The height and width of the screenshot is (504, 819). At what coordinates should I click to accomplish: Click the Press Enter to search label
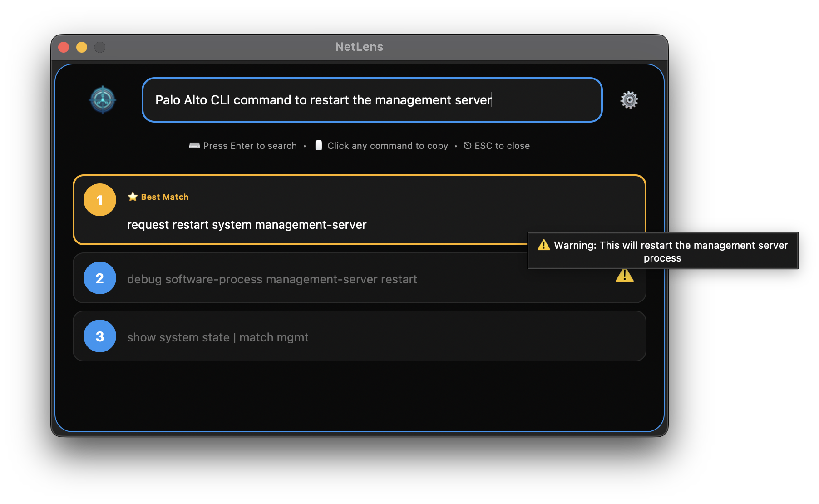(249, 145)
